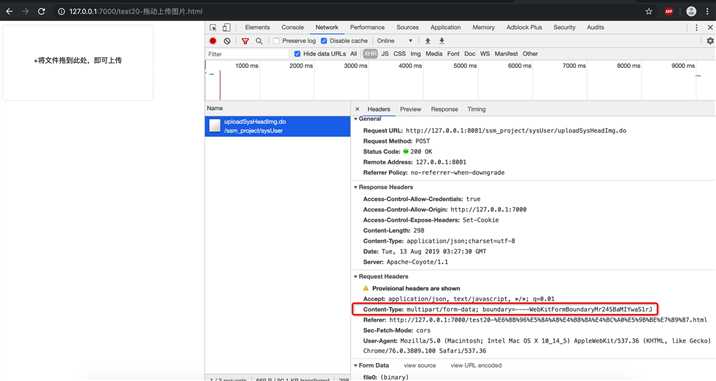Focus the network Filter input field

click(247, 54)
